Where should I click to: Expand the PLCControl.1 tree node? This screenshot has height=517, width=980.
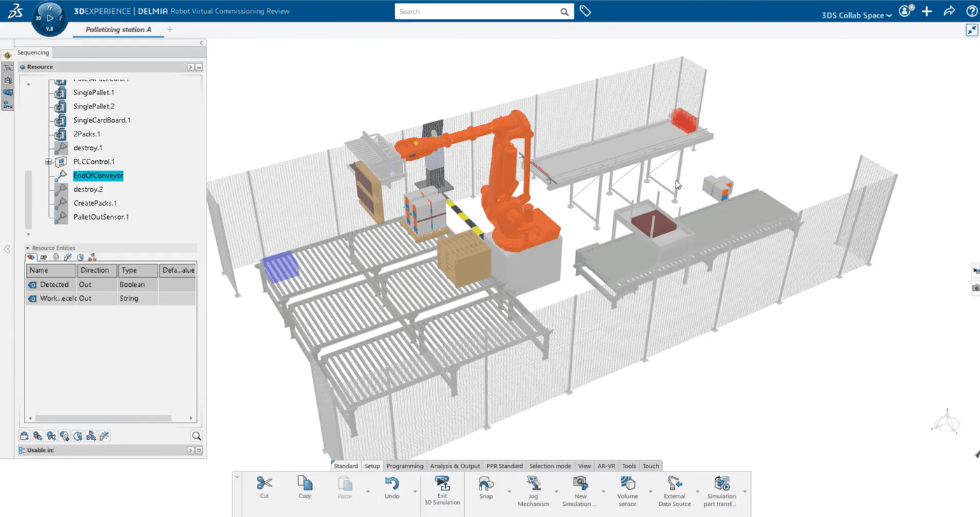tap(48, 162)
